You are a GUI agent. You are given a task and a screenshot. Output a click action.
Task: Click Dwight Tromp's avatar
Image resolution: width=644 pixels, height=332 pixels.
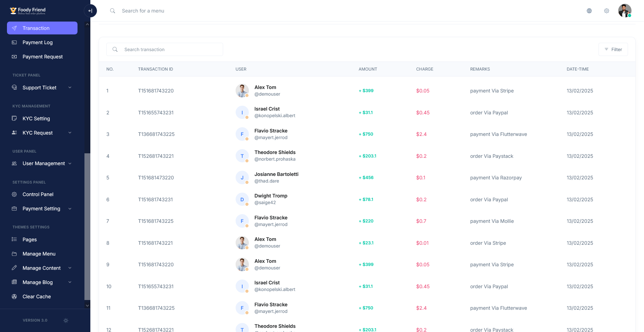pyautogui.click(x=242, y=200)
